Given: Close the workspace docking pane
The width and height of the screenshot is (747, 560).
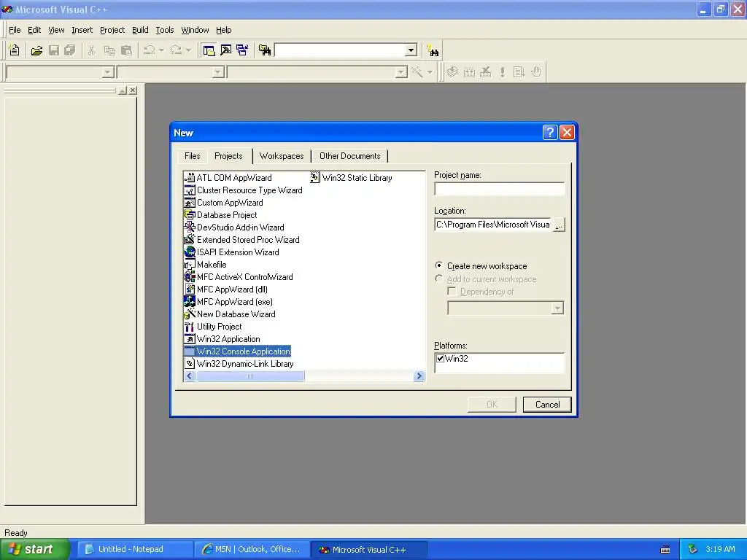Looking at the screenshot, I should pos(133,90).
